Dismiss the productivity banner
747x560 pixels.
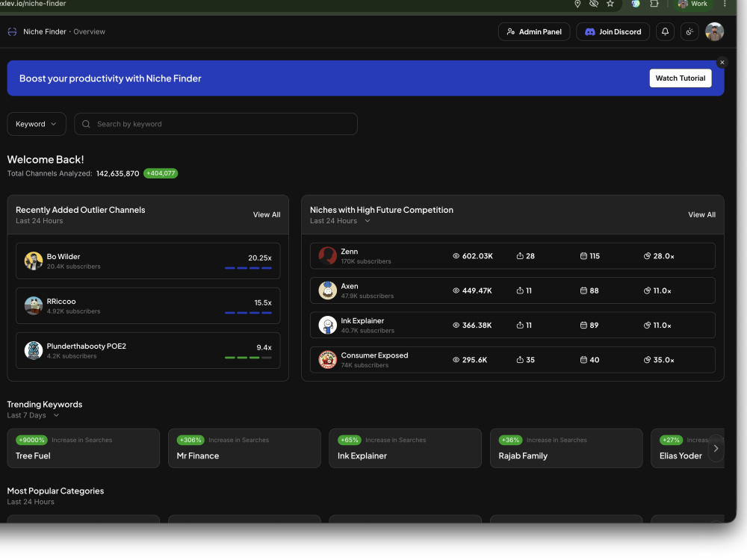click(722, 63)
